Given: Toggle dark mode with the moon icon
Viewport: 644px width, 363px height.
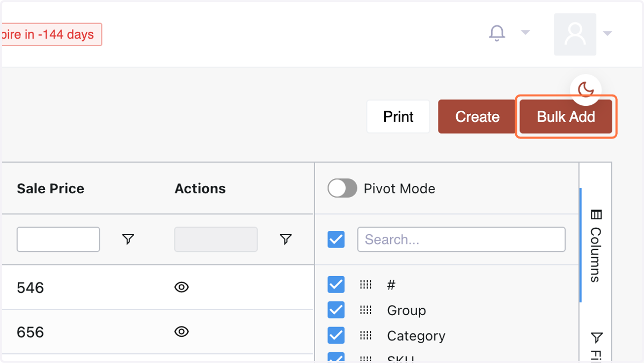Looking at the screenshot, I should pyautogui.click(x=586, y=89).
